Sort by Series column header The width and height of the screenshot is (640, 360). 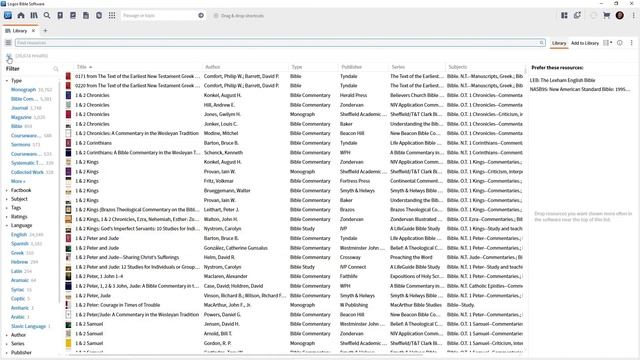pos(398,67)
